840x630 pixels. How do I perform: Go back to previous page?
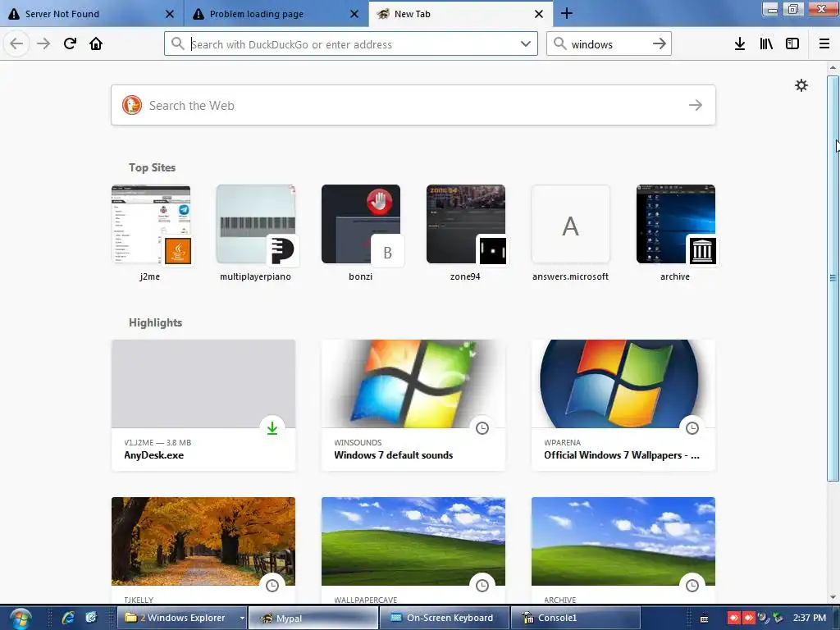tap(16, 43)
